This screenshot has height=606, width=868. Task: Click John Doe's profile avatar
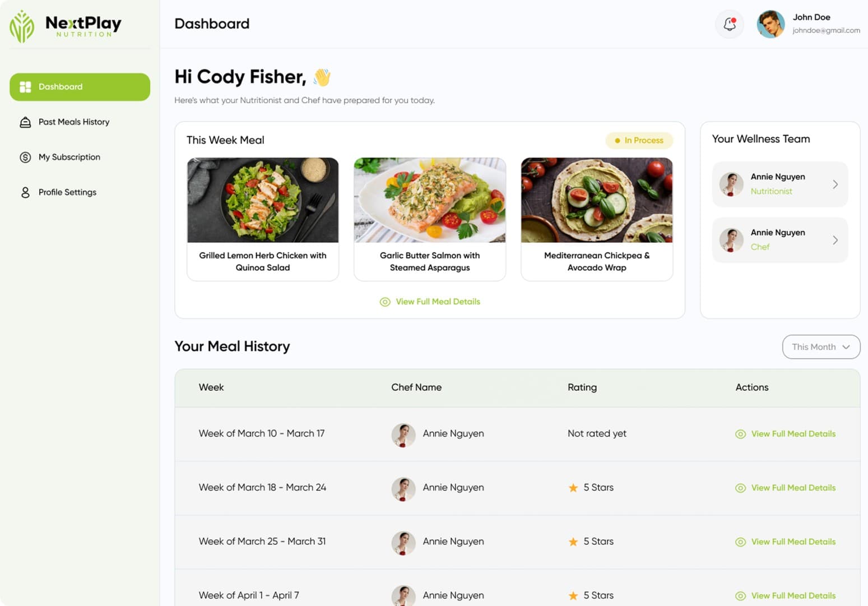[770, 24]
